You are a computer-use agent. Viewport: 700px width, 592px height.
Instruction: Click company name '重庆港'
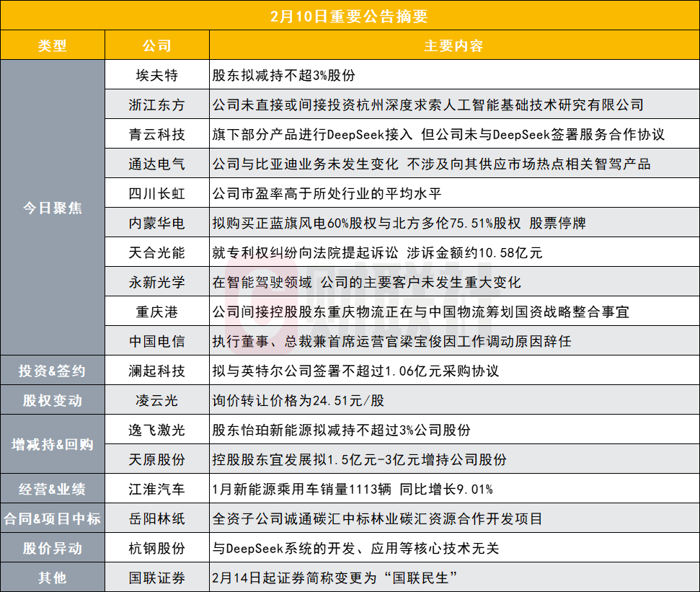pyautogui.click(x=156, y=312)
